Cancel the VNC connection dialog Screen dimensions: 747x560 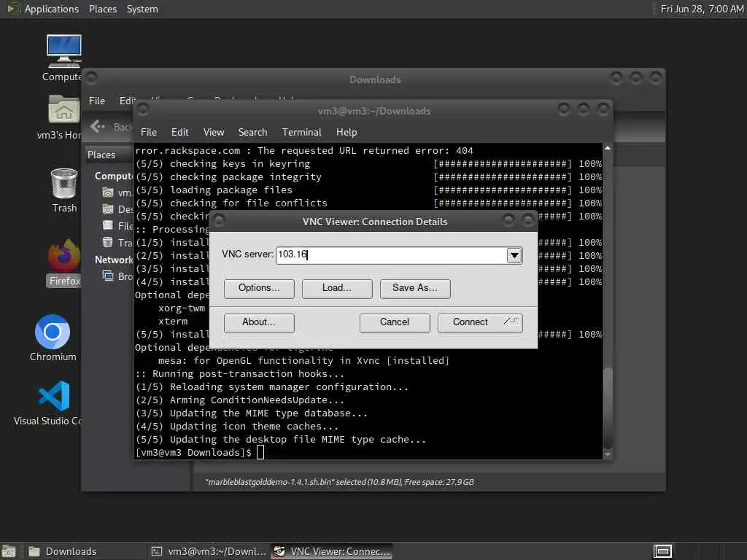click(x=395, y=322)
